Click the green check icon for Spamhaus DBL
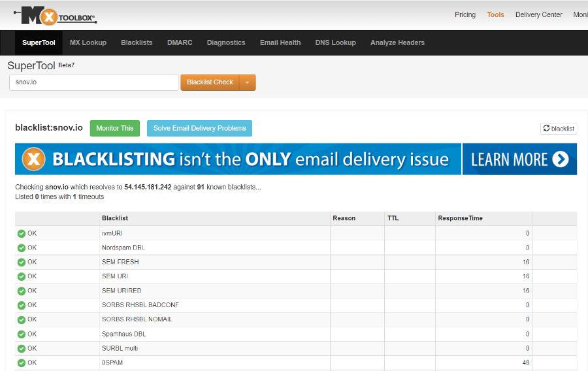The image size is (588, 371). 22,334
